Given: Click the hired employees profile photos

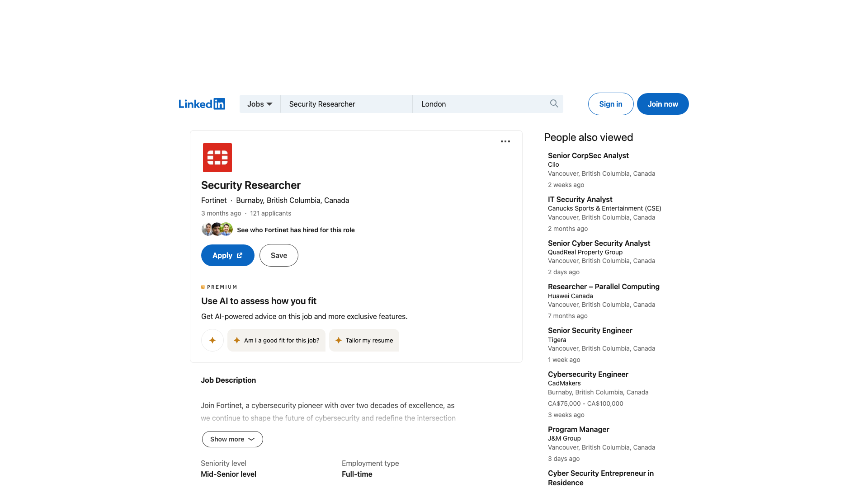Looking at the screenshot, I should click(217, 229).
